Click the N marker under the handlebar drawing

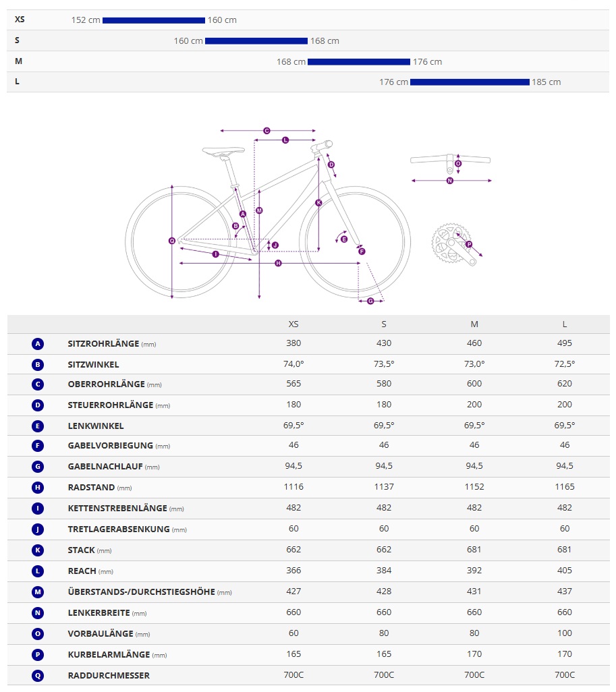450,181
